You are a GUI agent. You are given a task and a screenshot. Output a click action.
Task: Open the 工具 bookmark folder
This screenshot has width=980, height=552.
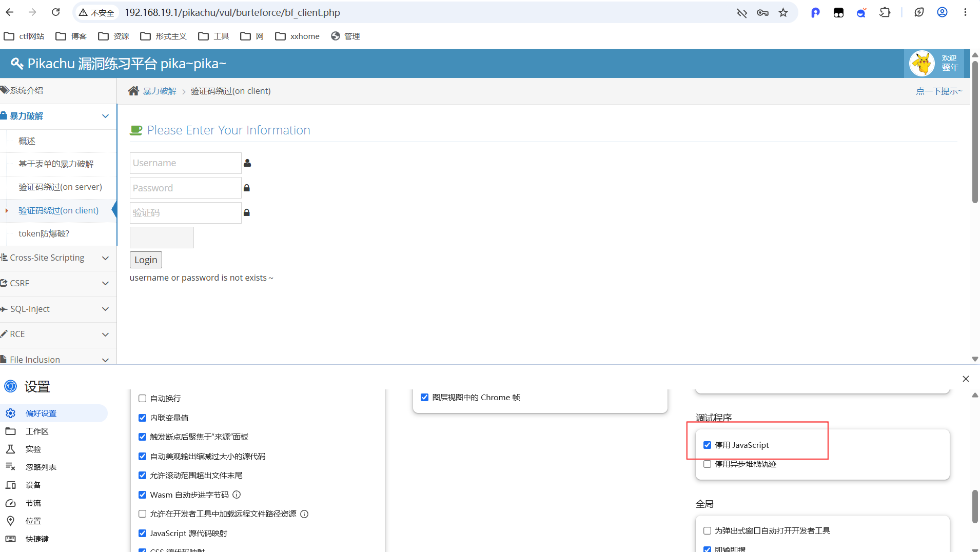[x=214, y=36]
